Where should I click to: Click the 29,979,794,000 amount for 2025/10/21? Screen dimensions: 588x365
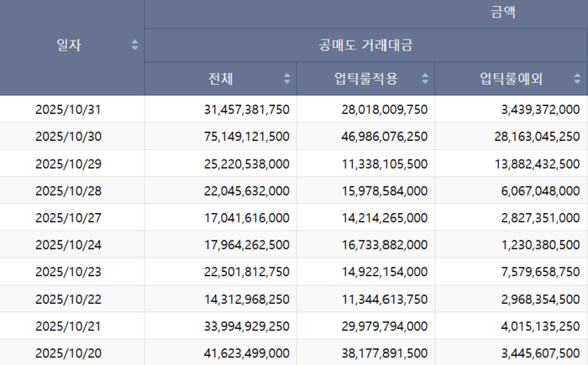(384, 326)
